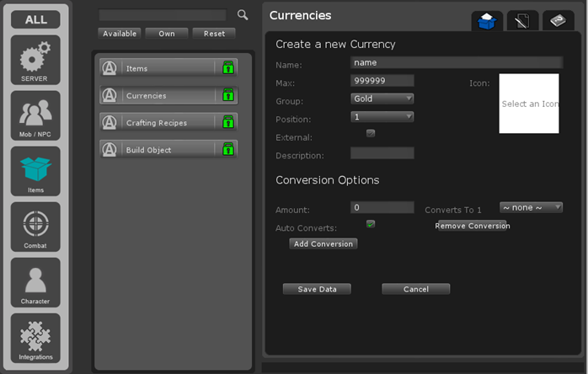
Task: Toggle the External checkbox
Action: 371,133
